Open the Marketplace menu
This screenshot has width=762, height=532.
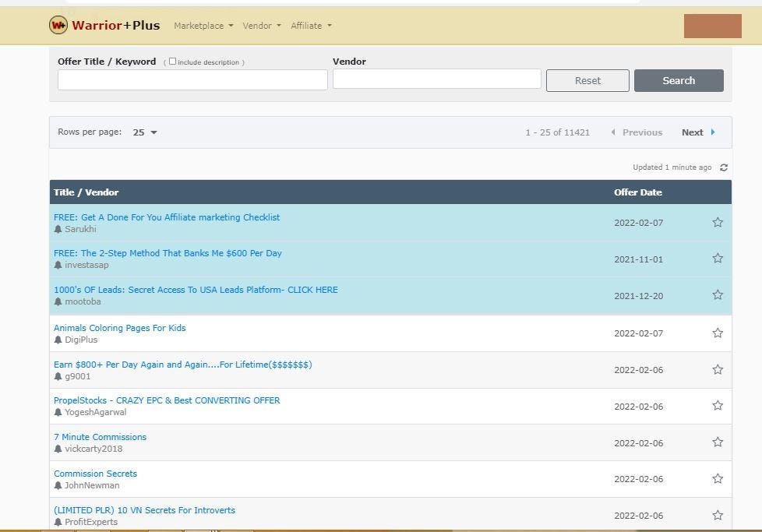pos(203,26)
